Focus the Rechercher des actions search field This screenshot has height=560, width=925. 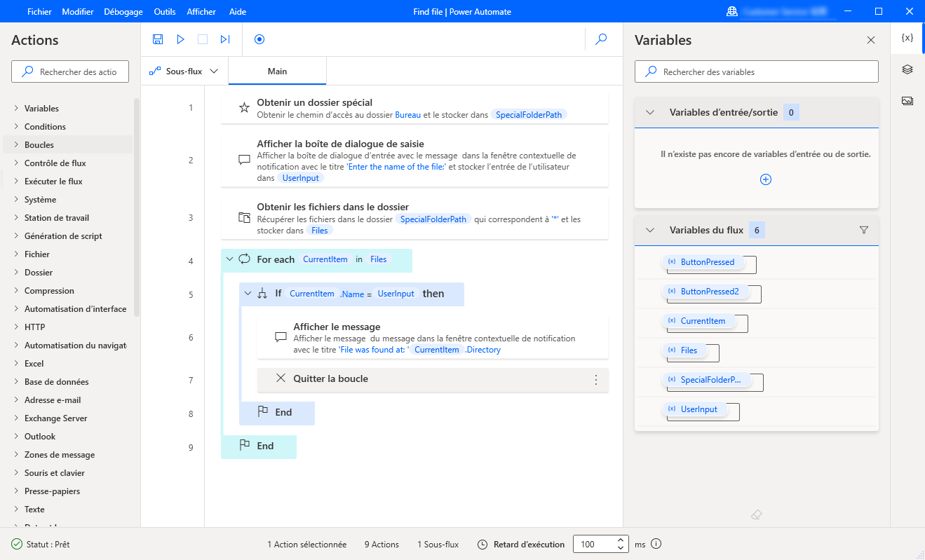[x=70, y=71]
